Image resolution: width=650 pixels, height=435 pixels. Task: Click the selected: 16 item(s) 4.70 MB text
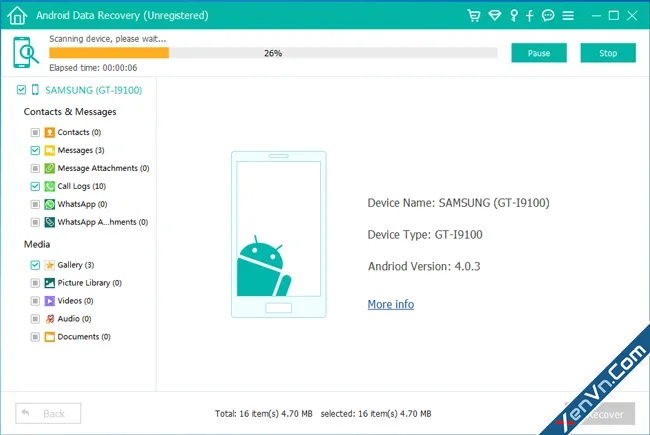[x=376, y=413]
